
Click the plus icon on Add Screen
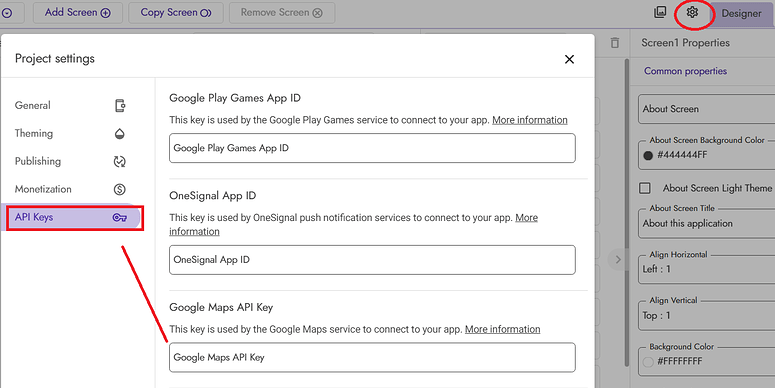click(105, 13)
